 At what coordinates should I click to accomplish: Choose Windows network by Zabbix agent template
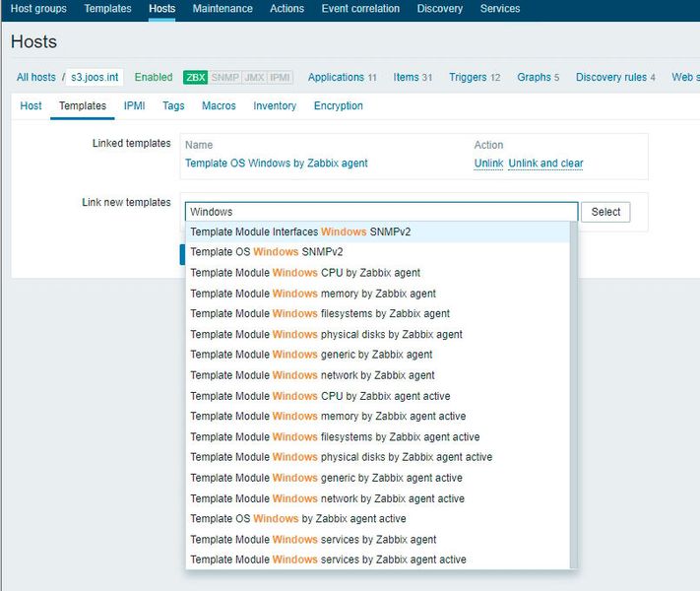(x=378, y=375)
